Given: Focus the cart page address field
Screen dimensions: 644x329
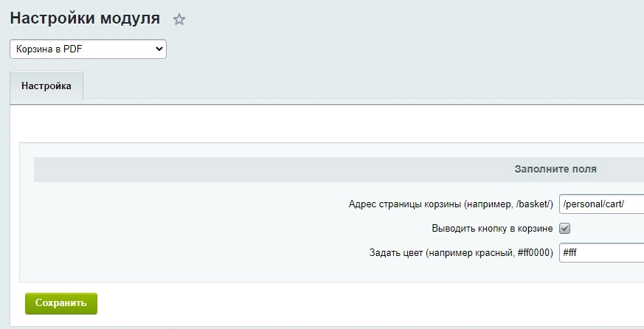Looking at the screenshot, I should (602, 204).
